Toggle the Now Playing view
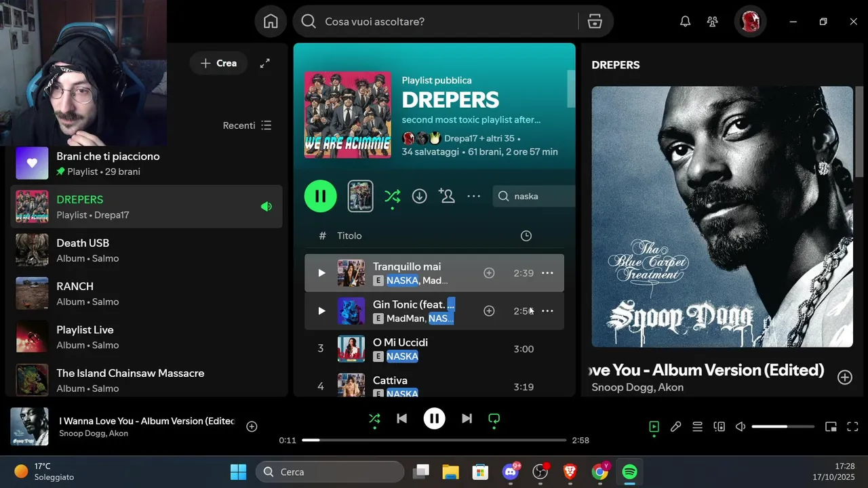This screenshot has width=868, height=488. (x=654, y=426)
